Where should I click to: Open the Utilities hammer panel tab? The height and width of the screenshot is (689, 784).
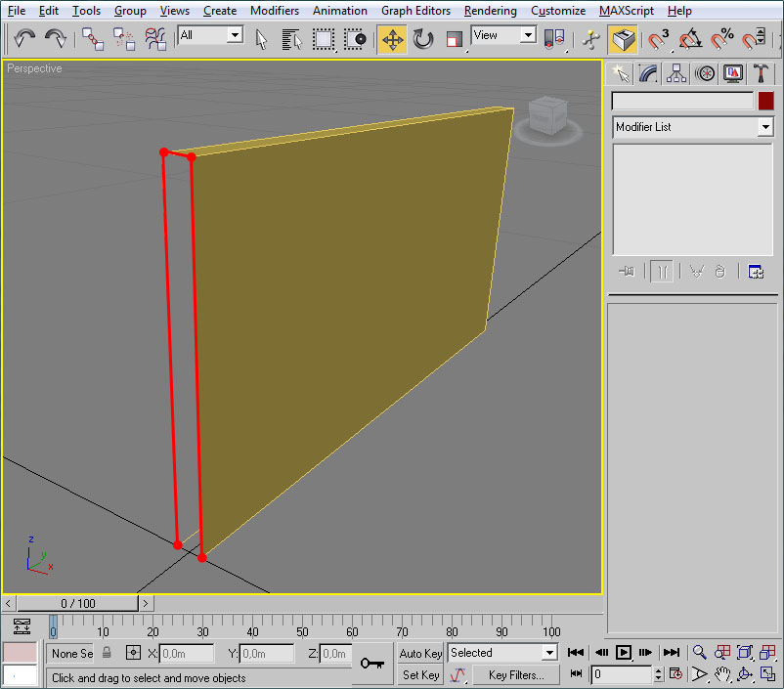pos(763,73)
